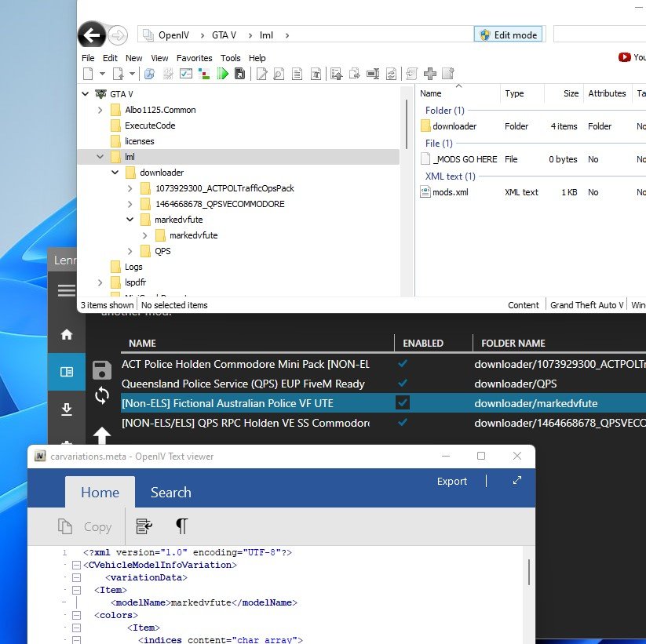Open the Favorites menu in OpenIV

pos(194,58)
